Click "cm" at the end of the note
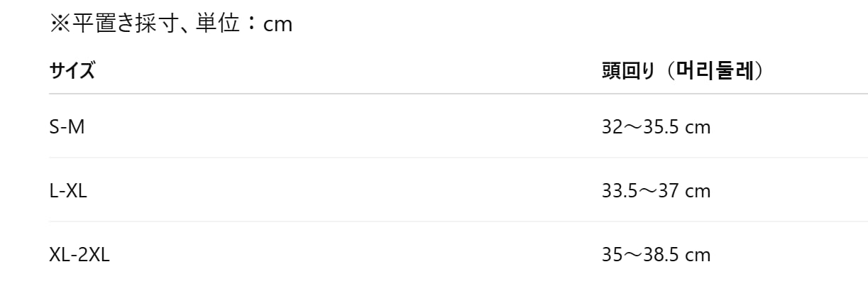 click(x=278, y=25)
